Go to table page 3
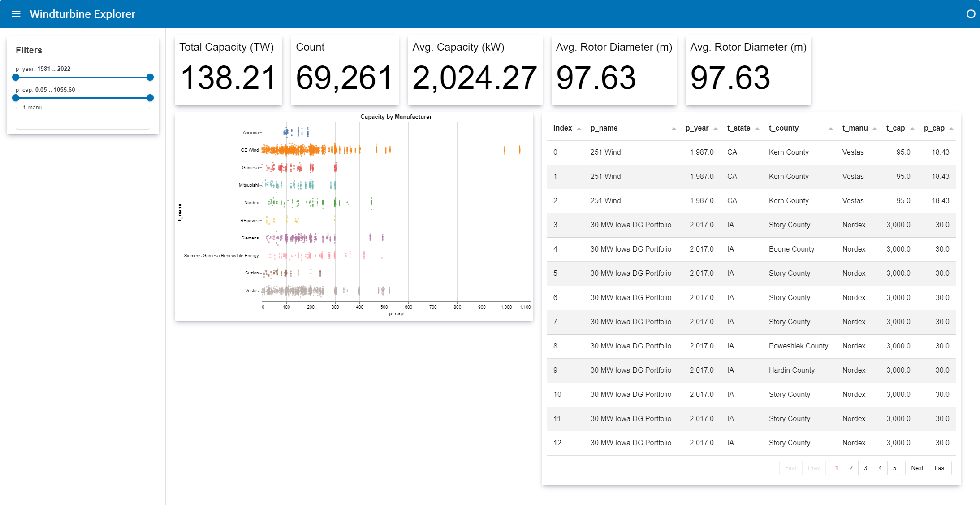This screenshot has height=505, width=980. (866, 468)
